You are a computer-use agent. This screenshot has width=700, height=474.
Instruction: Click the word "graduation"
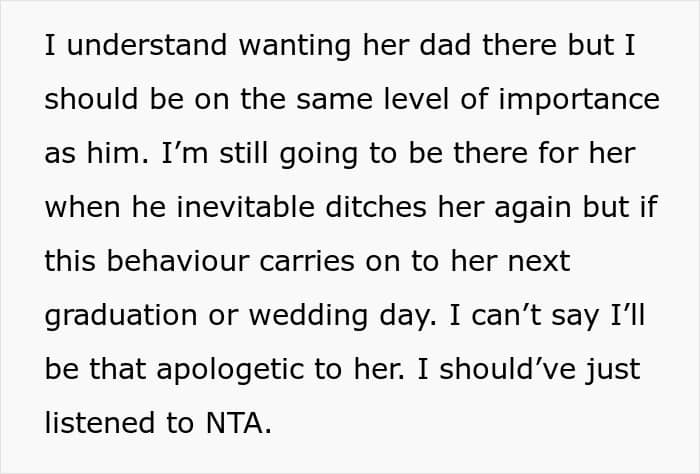click(121, 317)
